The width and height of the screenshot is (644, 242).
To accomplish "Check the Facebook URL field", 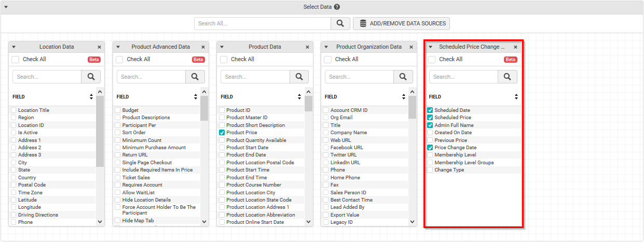I will [326, 148].
